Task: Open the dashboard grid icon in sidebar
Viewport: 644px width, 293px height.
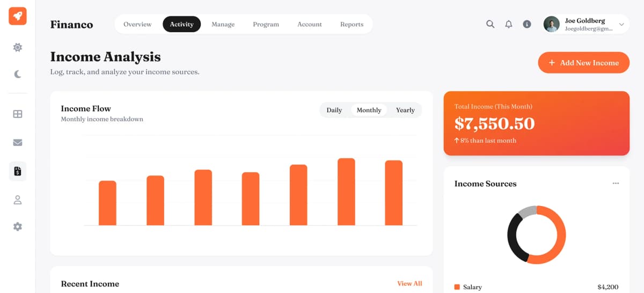Action: [x=18, y=114]
